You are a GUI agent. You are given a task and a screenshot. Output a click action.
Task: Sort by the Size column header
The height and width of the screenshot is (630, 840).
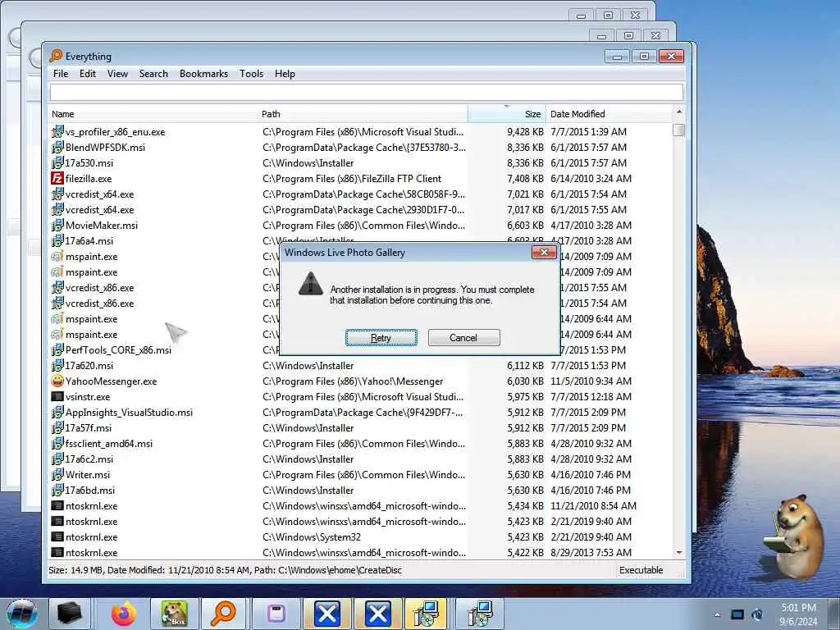click(507, 114)
